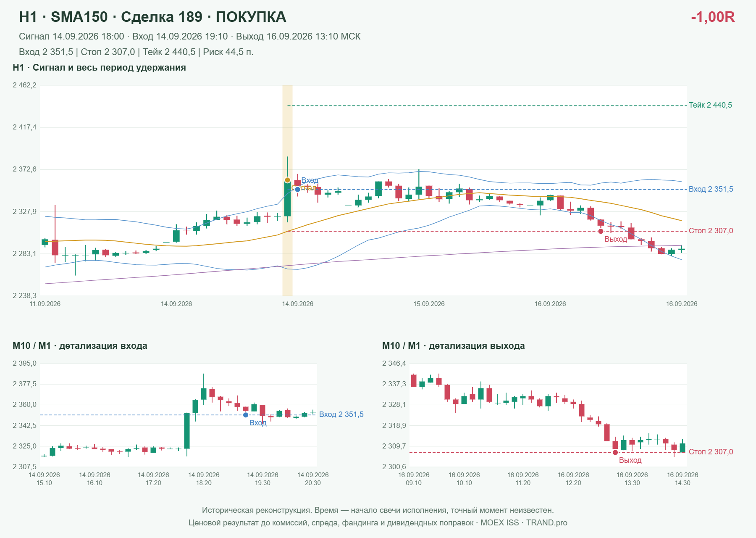Click the title 'H1 · SMA150 · Сделка 189 · ПОКУПКА'
The image size is (756, 538).
tap(152, 17)
